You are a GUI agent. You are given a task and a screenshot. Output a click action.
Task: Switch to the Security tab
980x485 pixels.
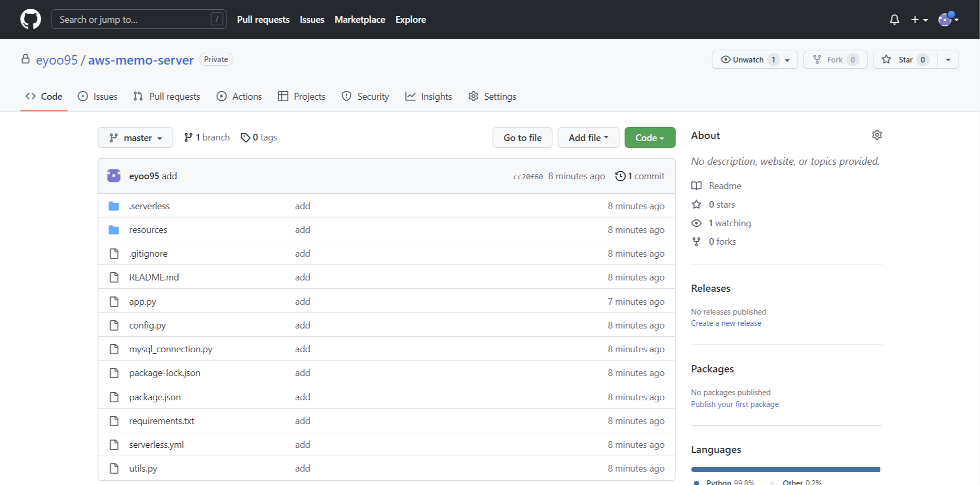(365, 97)
